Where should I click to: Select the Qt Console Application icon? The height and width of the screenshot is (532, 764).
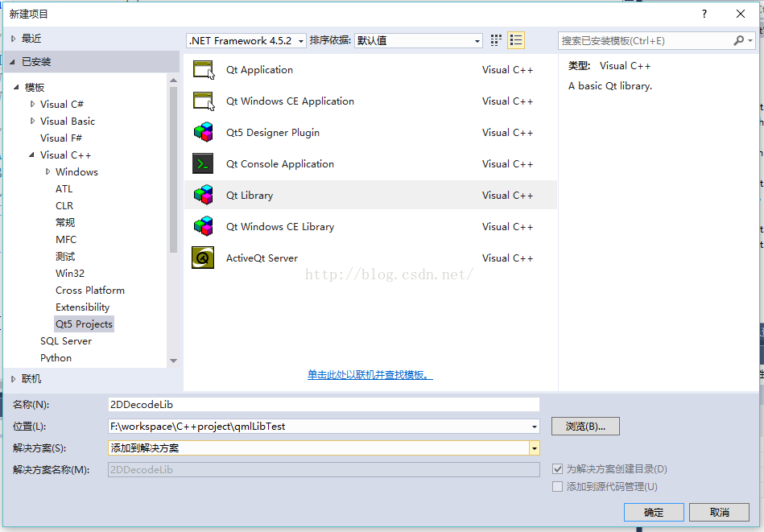pyautogui.click(x=203, y=163)
